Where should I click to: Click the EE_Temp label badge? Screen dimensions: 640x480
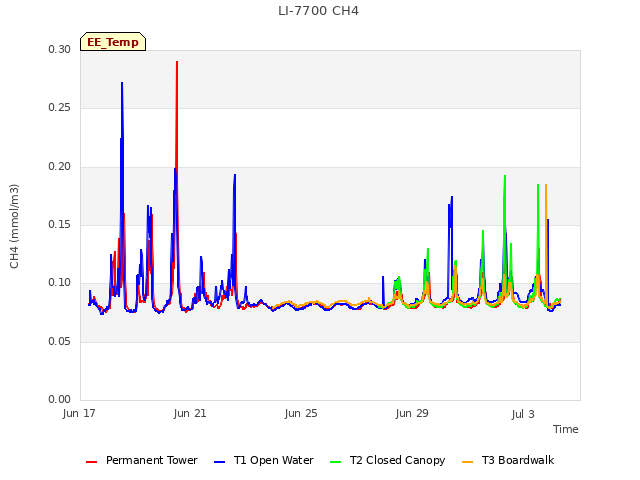pyautogui.click(x=113, y=42)
